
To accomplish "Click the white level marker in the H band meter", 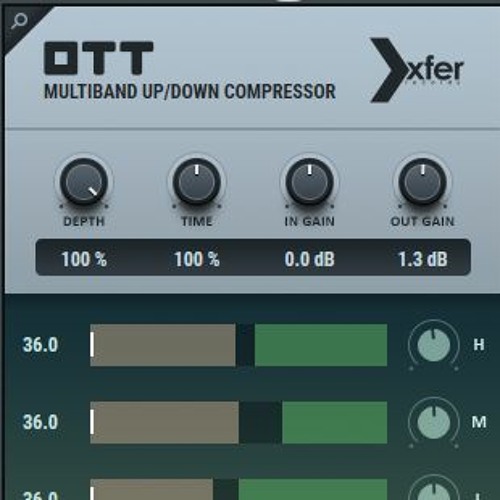I will [92, 344].
